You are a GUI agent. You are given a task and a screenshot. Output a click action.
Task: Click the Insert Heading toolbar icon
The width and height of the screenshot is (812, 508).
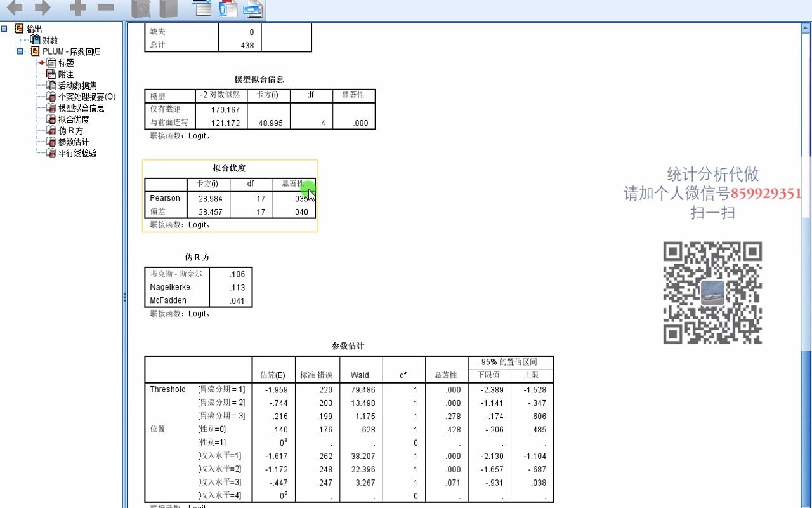tap(202, 8)
